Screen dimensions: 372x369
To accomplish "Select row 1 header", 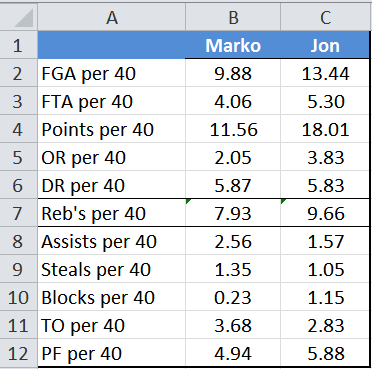I will [19, 45].
